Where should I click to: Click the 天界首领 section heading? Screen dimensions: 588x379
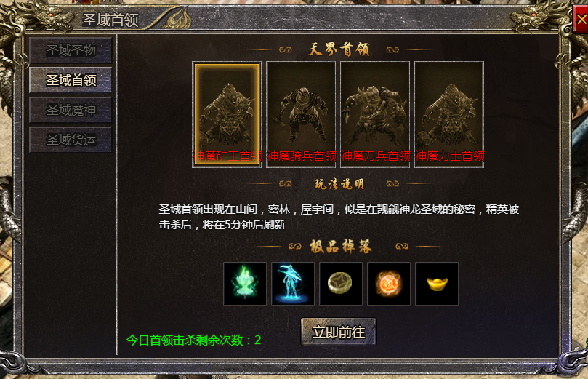coord(339,49)
